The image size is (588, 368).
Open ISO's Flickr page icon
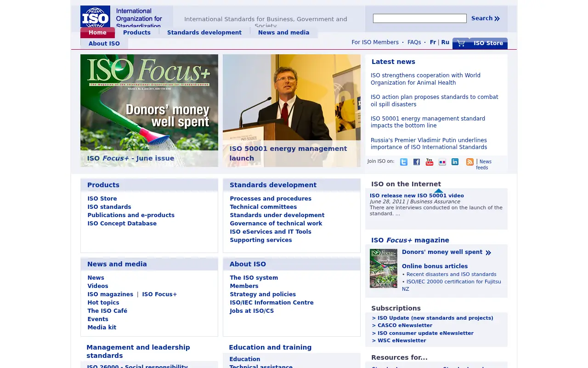coord(442,162)
